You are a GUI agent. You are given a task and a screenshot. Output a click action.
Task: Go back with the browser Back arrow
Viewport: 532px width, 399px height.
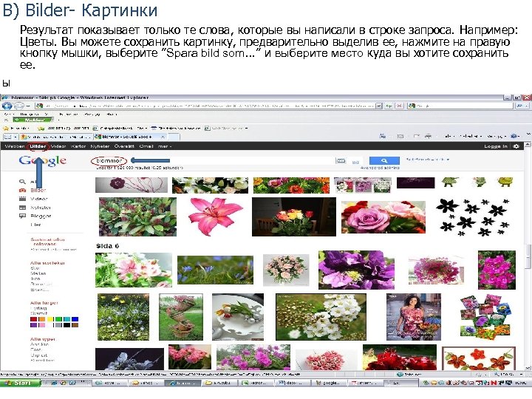coord(7,106)
